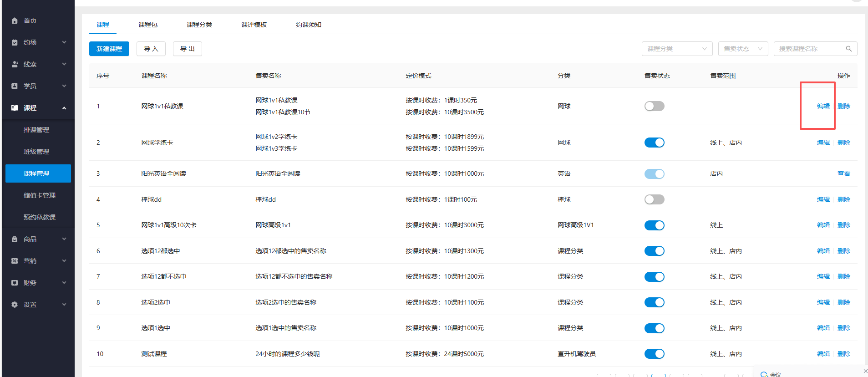Click the 线索 people icon in sidebar

coord(15,64)
